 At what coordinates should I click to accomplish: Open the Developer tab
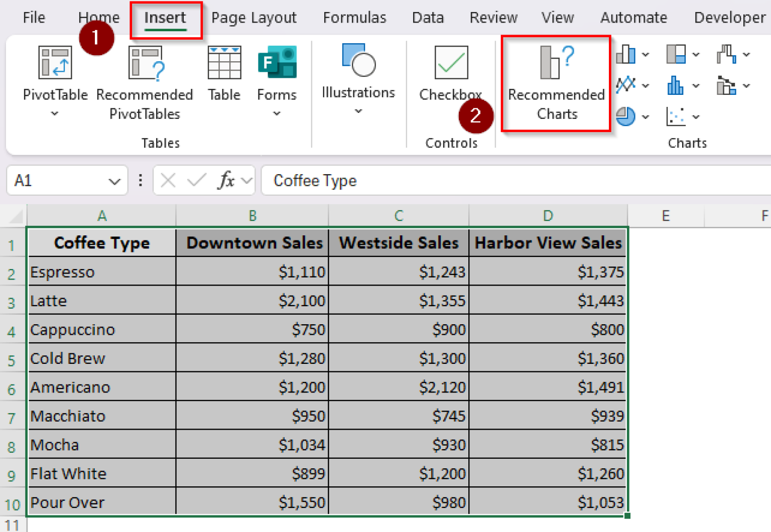[729, 17]
